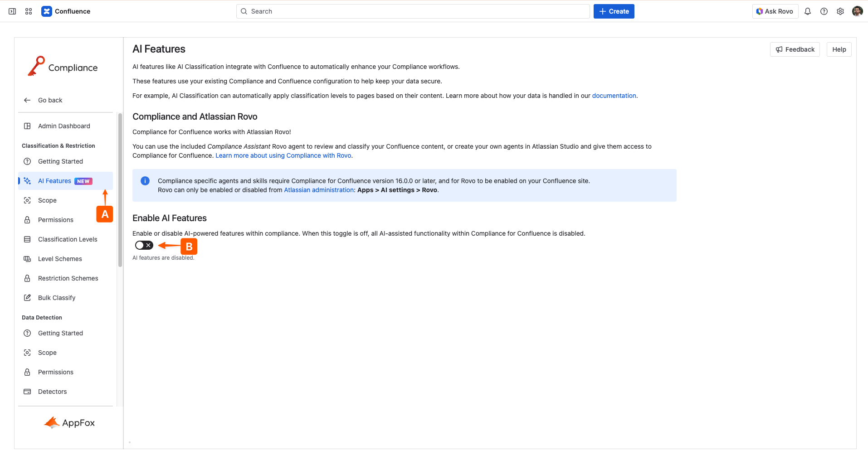This screenshot has width=868, height=460.
Task: Select Classification Levels in sidebar
Action: pos(68,239)
